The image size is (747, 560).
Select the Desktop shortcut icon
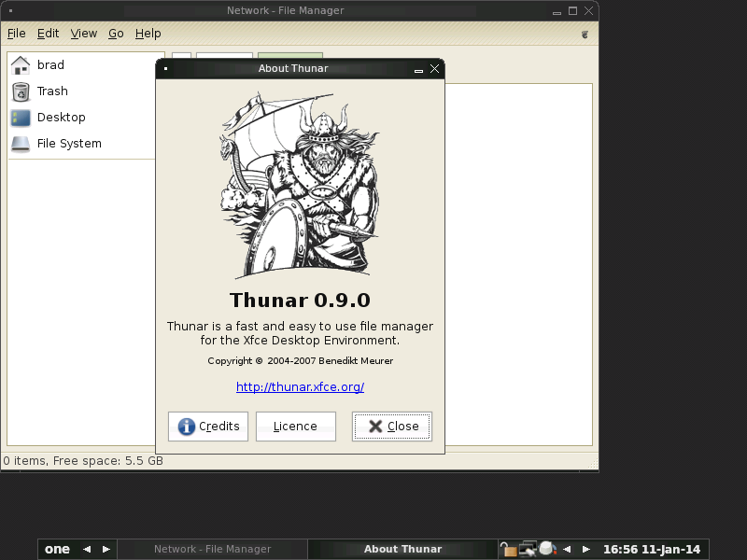pos(21,118)
